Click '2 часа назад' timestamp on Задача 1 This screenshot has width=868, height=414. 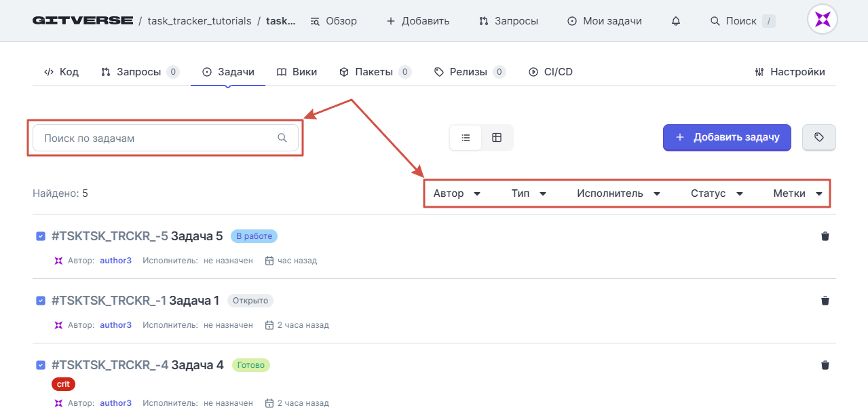coord(303,325)
